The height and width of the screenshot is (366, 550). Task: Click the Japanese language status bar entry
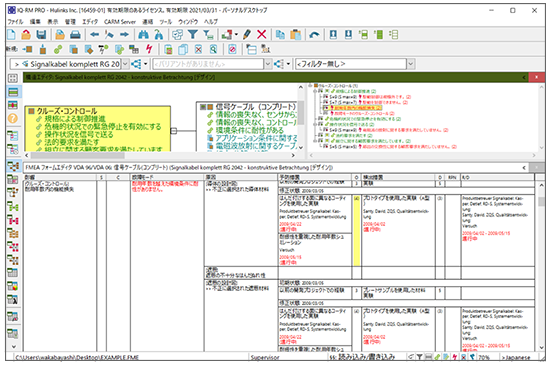pos(515,357)
